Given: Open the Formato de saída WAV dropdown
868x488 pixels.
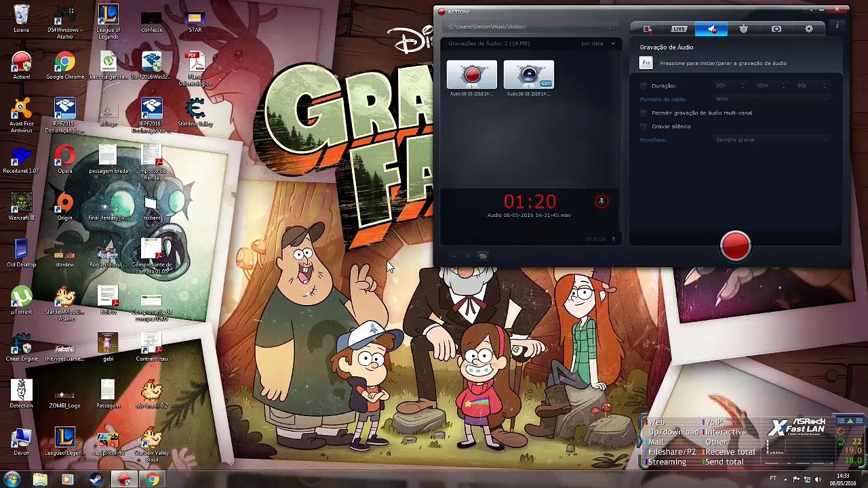Looking at the screenshot, I should pyautogui.click(x=772, y=99).
